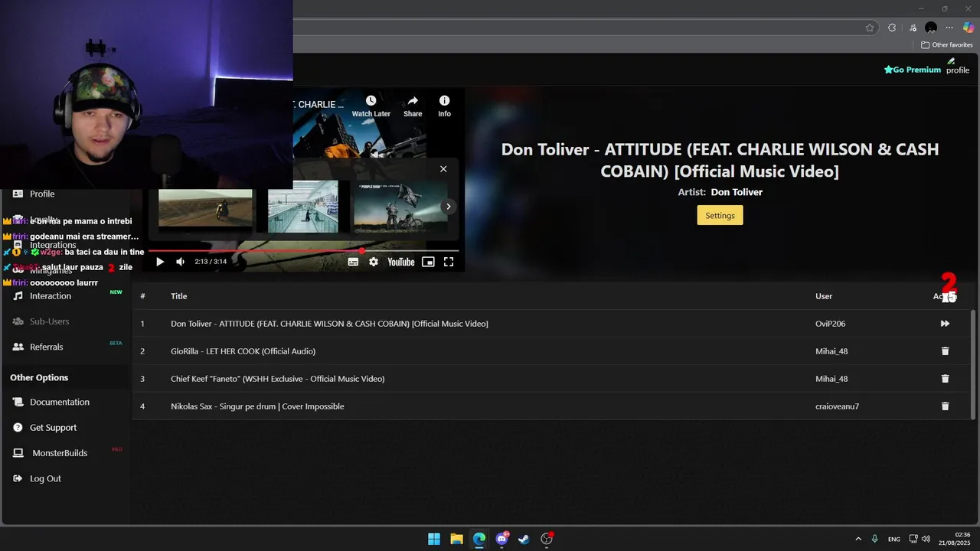The width and height of the screenshot is (980, 551).
Task: Click the Title column header
Action: coord(178,296)
